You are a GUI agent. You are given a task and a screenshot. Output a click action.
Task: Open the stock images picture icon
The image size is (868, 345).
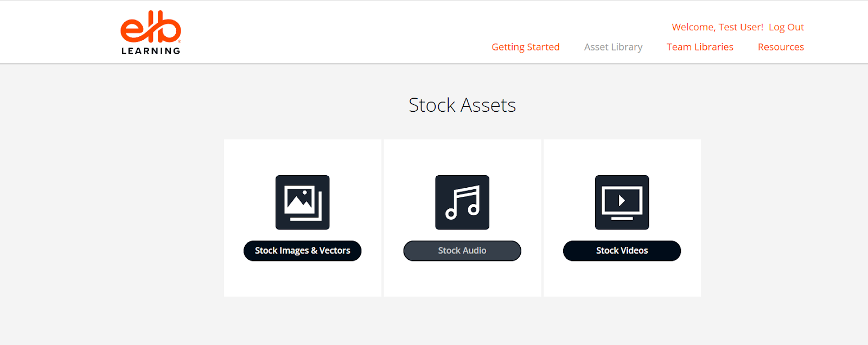click(302, 202)
